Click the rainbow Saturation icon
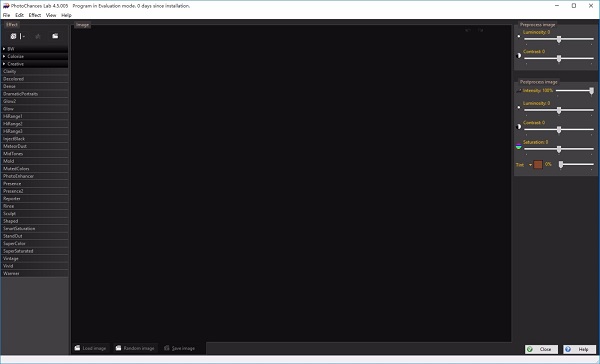This screenshot has height=364, width=600. click(x=518, y=146)
